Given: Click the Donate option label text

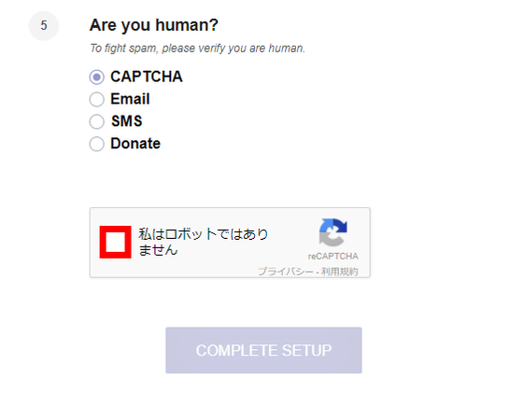Looking at the screenshot, I should click(135, 144).
